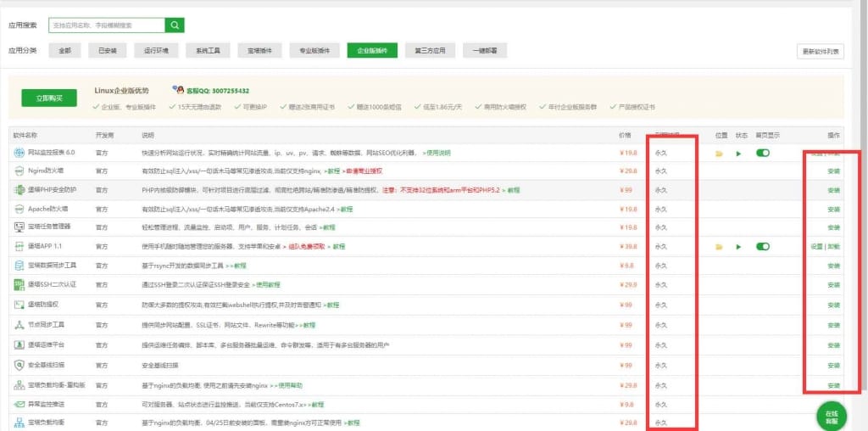This screenshot has width=868, height=431.
Task: Open folder location icon for 网站监控报表 6.0
Action: (x=719, y=154)
